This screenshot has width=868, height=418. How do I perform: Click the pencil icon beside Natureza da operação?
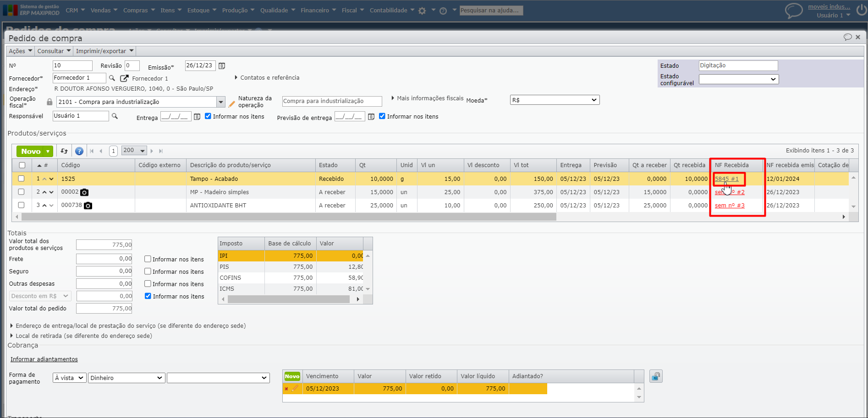231,104
